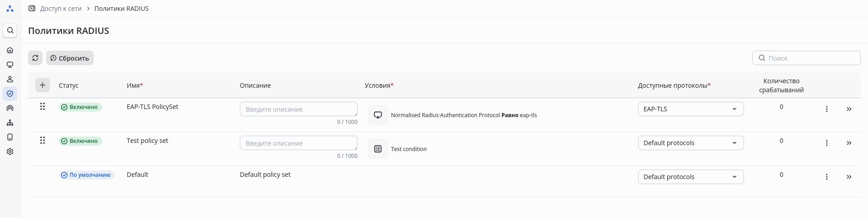Click the Поиск search field
This screenshot has width=868, height=218.
point(810,58)
